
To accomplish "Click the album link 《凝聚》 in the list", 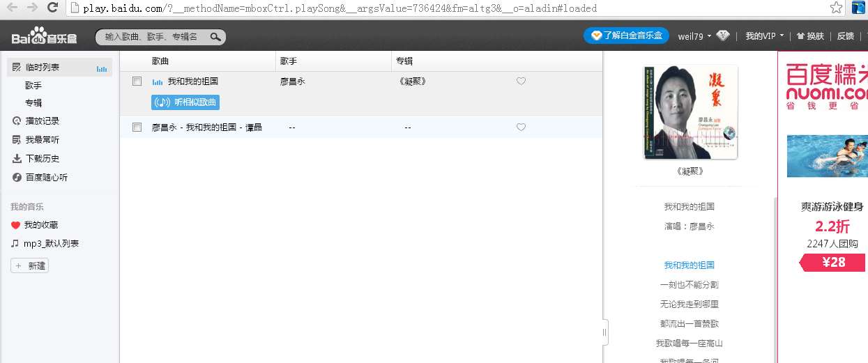I will [x=413, y=82].
